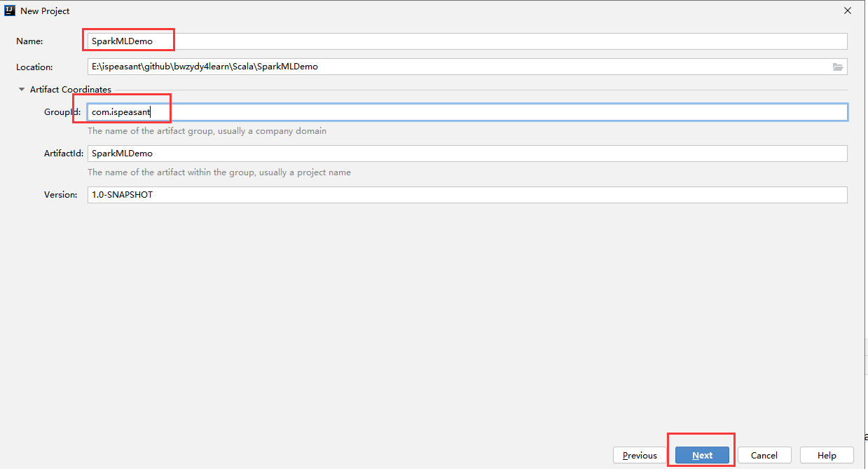
Task: Click the "ArtifactId:" label
Action: point(64,154)
